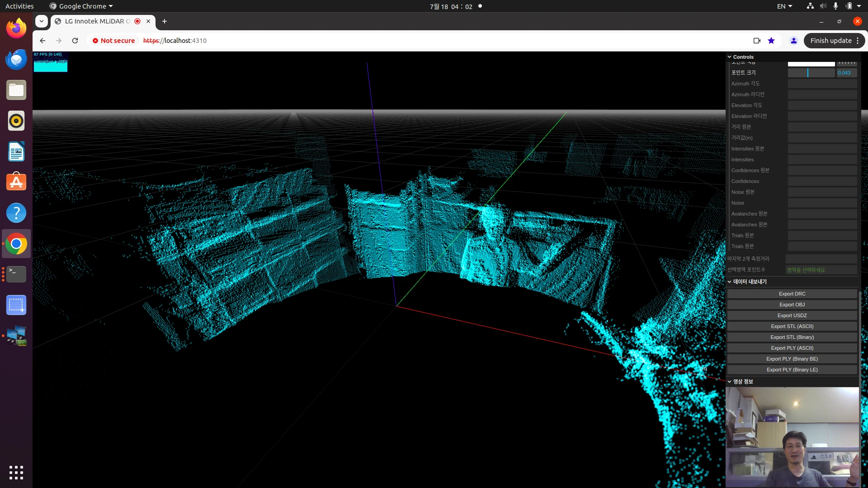Click the Noise 원본 value field
The image size is (868, 488).
[x=822, y=192]
